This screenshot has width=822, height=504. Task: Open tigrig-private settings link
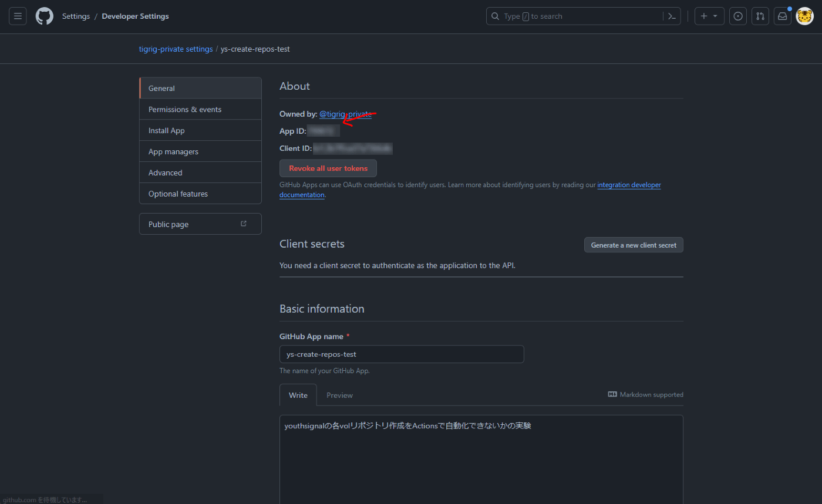click(x=176, y=49)
